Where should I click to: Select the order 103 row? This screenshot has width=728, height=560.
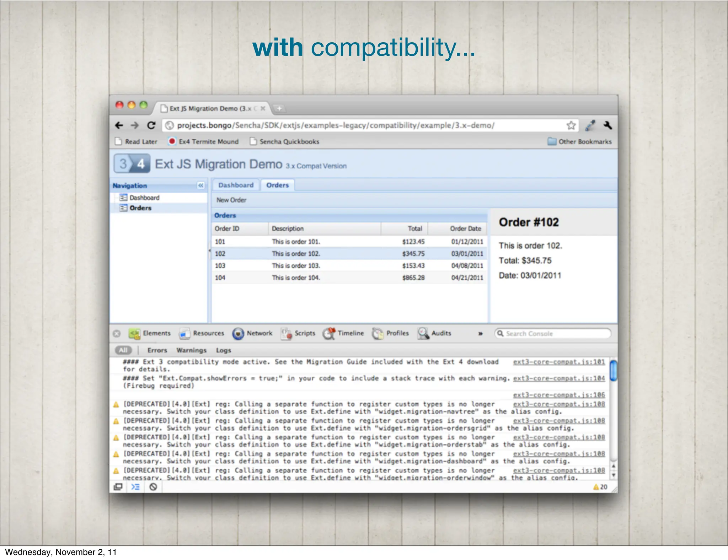tap(349, 266)
